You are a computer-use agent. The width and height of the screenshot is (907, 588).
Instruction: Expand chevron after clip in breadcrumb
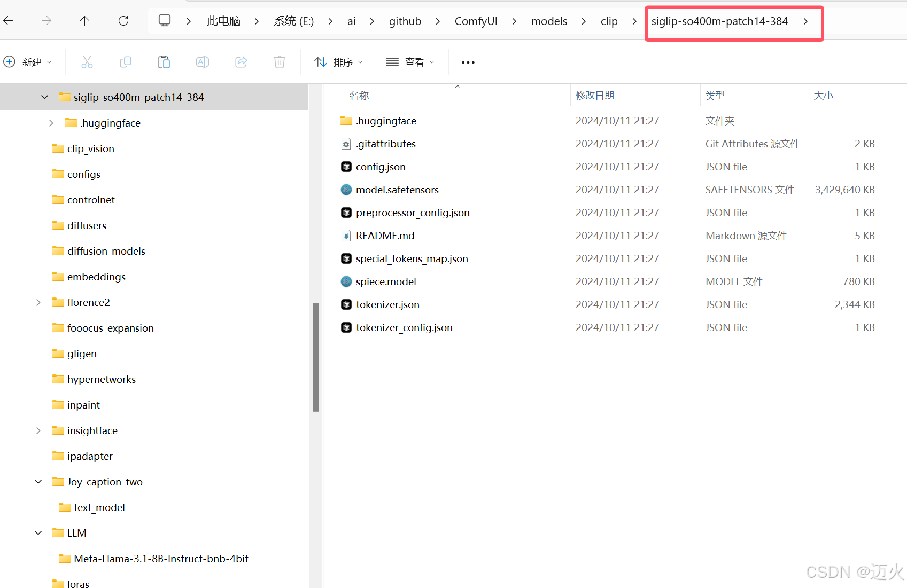(x=634, y=21)
